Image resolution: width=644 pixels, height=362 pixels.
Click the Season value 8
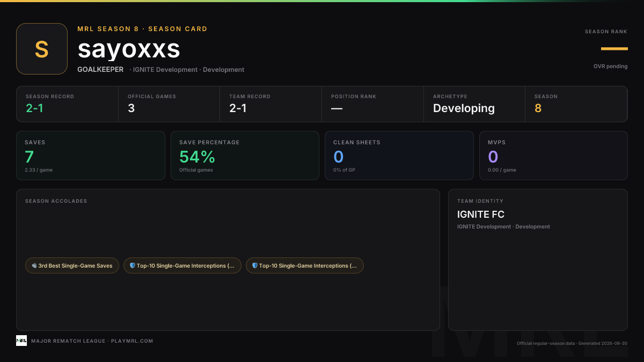point(538,108)
